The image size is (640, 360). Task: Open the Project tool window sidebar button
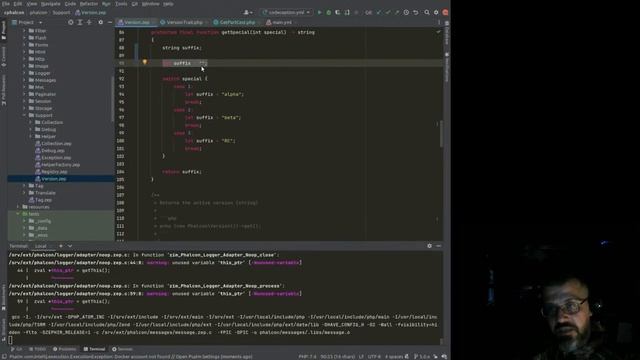pos(4,31)
